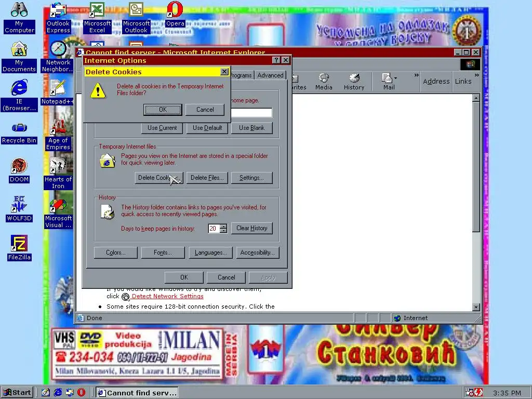Open Temporary Internet files Settings...
The image size is (532, 399).
pos(251,178)
